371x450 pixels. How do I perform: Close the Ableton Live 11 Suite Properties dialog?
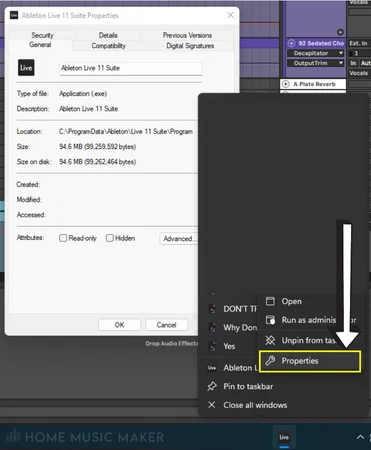[230, 15]
